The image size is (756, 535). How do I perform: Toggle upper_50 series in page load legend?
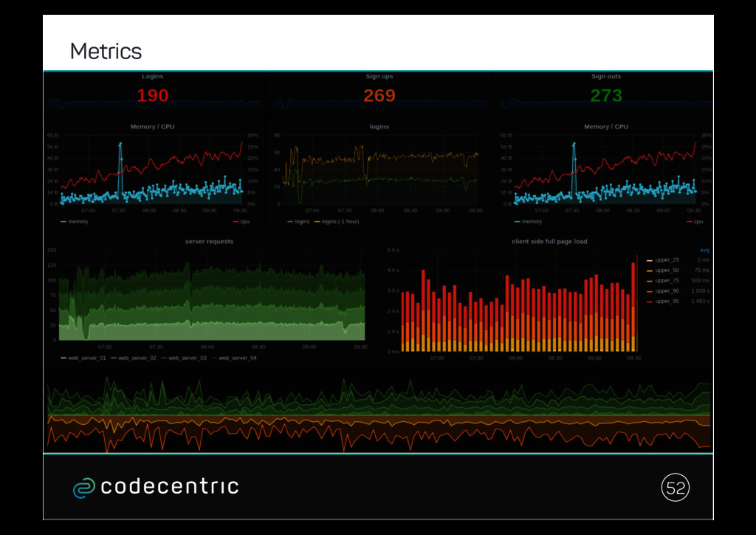click(x=663, y=270)
